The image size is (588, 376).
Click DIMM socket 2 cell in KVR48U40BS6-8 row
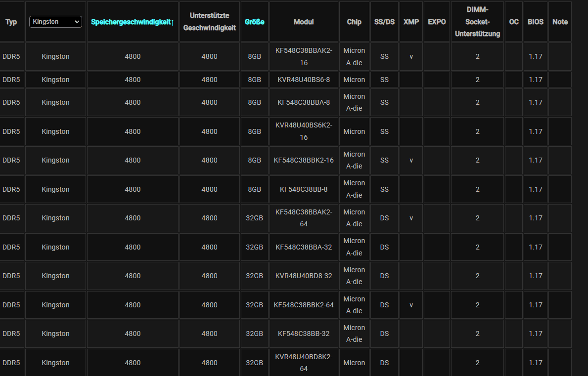pos(477,80)
